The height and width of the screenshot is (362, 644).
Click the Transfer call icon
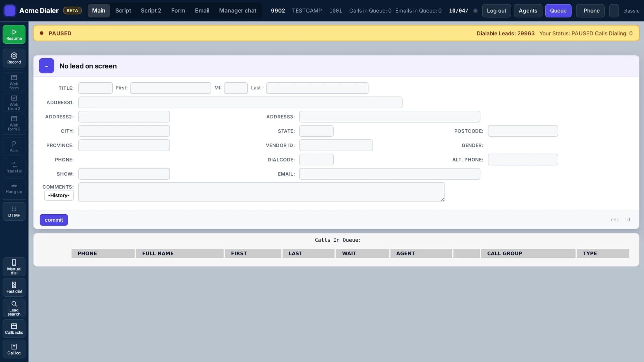[14, 167]
